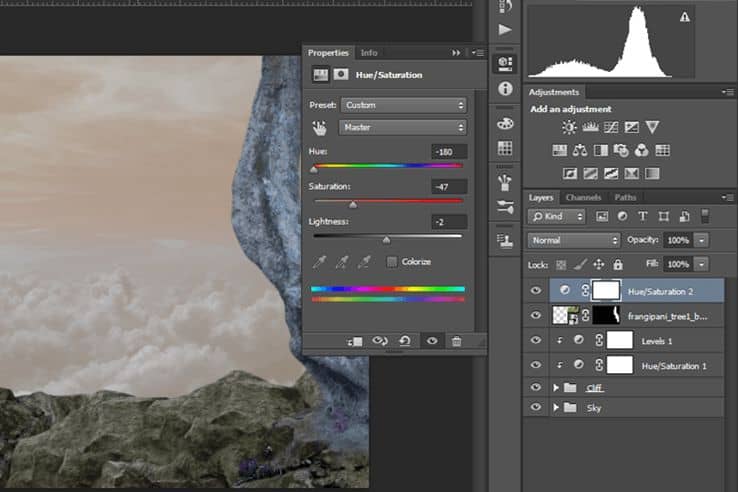Hide the Sky group
This screenshot has height=492, width=738.
pyautogui.click(x=536, y=407)
